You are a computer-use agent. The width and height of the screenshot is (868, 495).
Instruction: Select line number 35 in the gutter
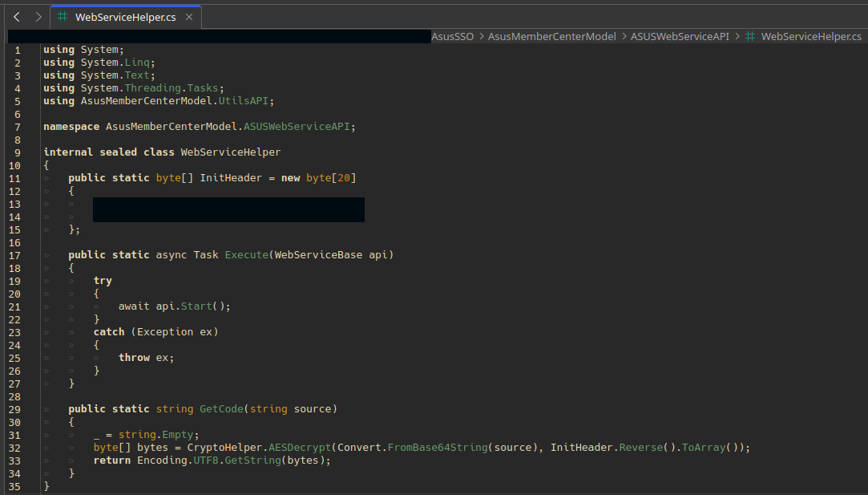click(x=14, y=487)
